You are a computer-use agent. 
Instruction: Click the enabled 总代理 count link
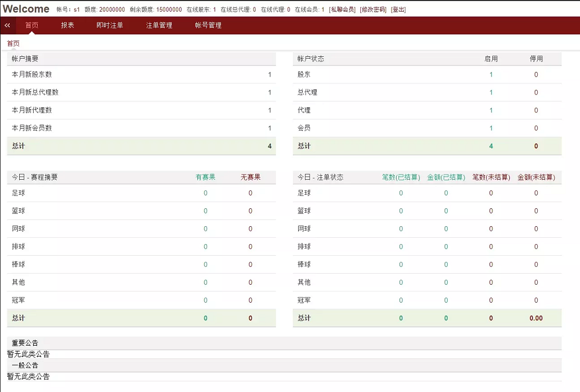point(491,93)
